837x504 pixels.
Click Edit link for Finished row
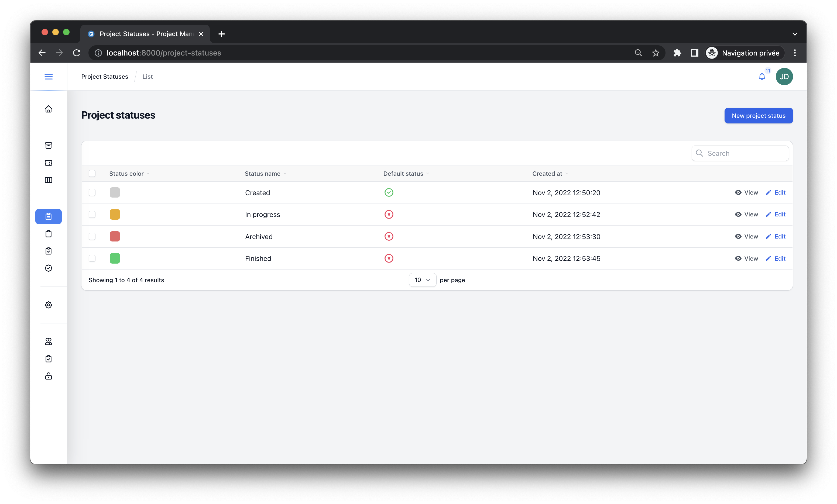click(776, 258)
